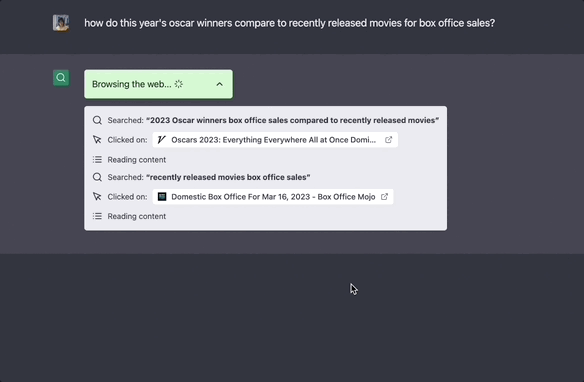
Task: Click the second Reading content list icon
Action: (x=97, y=216)
